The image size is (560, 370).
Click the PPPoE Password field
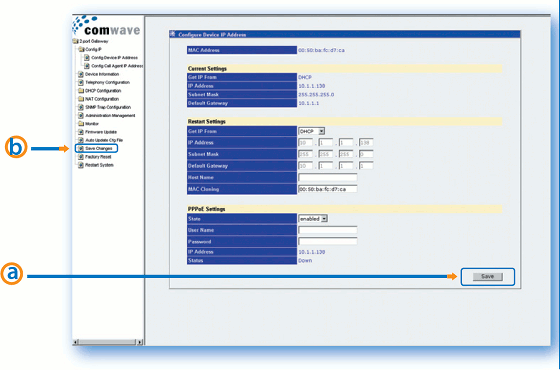point(328,241)
